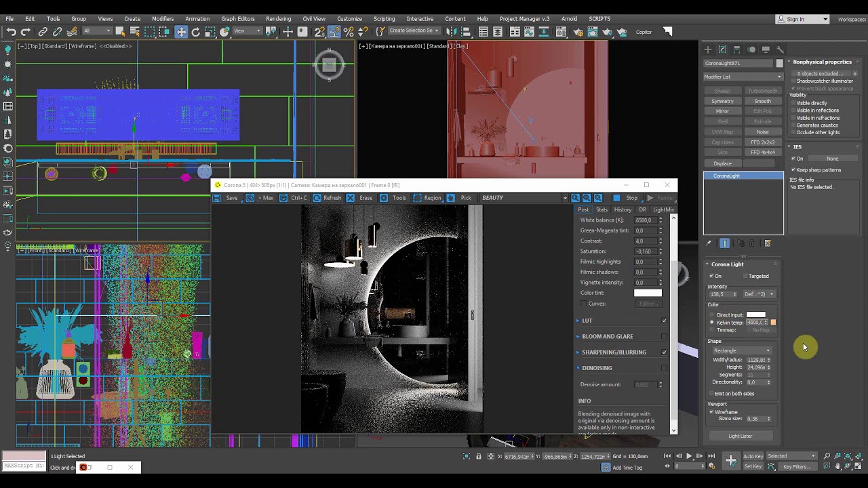Play the timeline animation
This screenshot has width=868, height=488.
[690, 456]
